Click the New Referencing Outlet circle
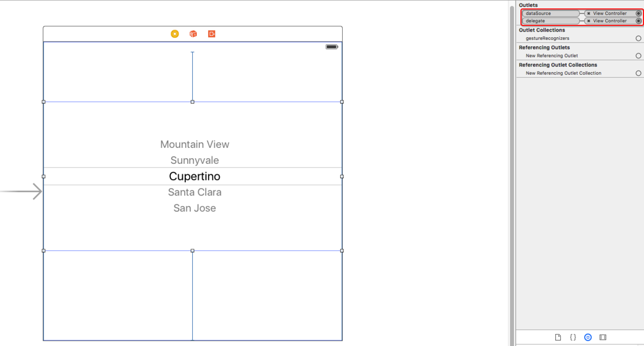This screenshot has height=346, width=644. click(x=638, y=56)
